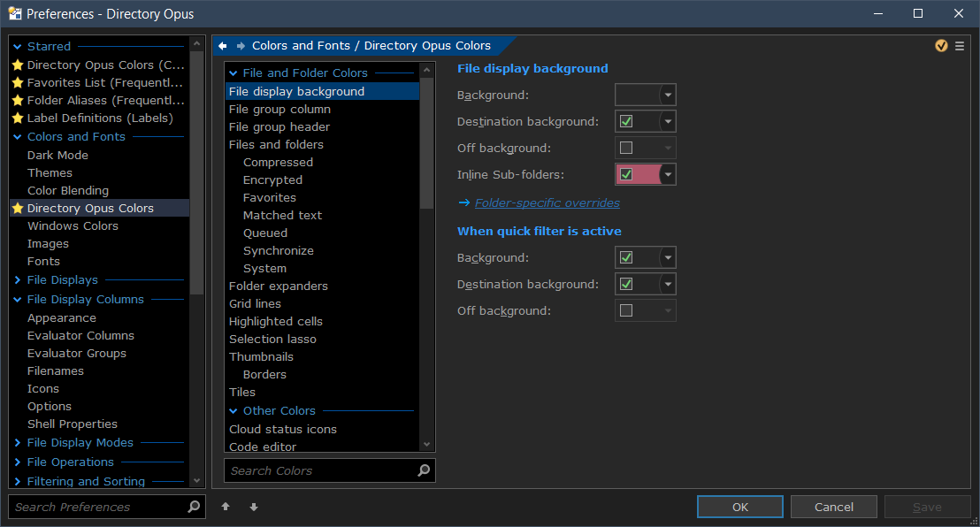980x527 pixels.
Task: Collapse the File Display Columns section
Action: tap(18, 300)
